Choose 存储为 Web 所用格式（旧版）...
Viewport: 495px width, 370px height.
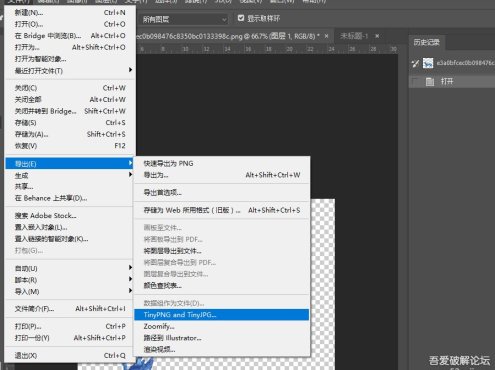point(222,210)
